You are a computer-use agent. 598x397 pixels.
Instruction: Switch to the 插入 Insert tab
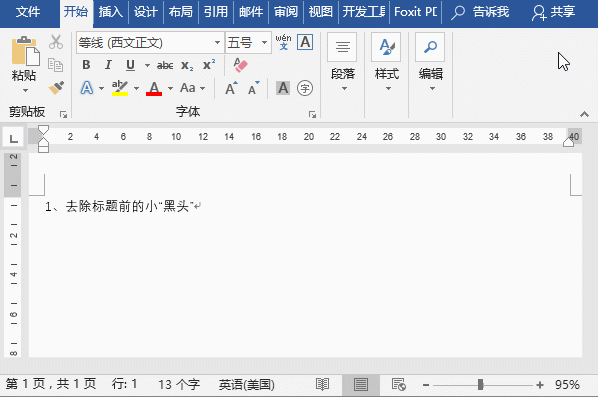111,12
